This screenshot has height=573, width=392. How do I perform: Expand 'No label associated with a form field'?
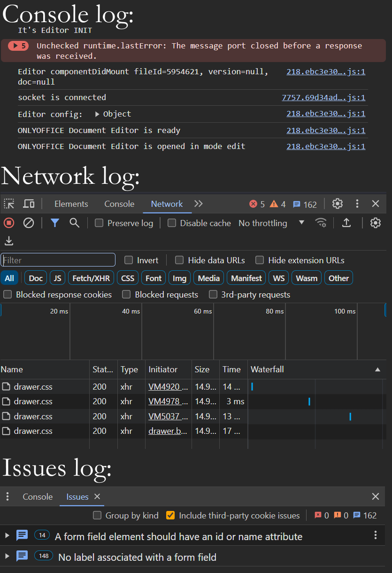click(x=7, y=556)
